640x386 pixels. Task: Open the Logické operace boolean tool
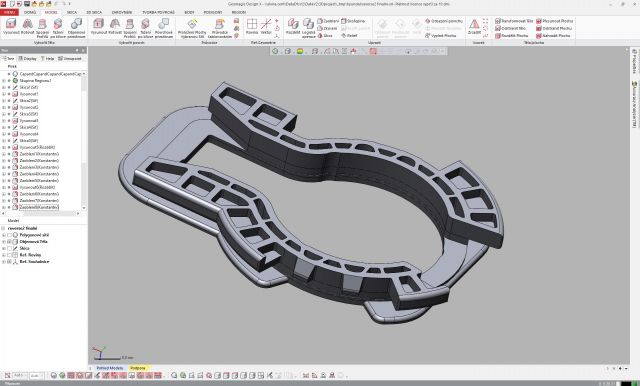308,28
